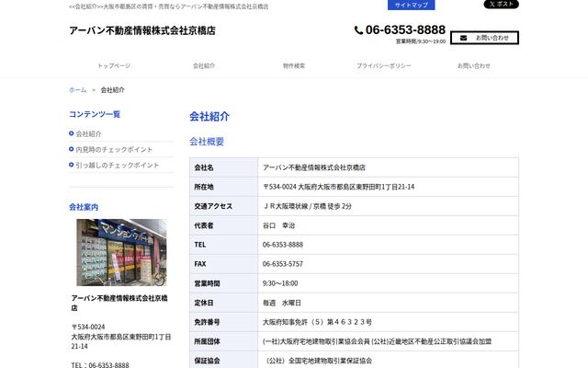Open 会社紹介 in the navigation bar
This screenshot has width=588, height=368.
coord(204,65)
